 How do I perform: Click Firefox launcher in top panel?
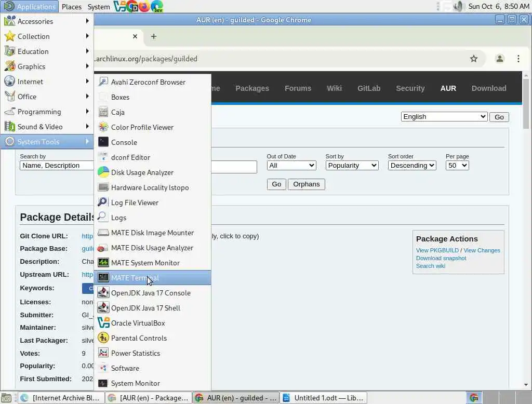pyautogui.click(x=144, y=6)
